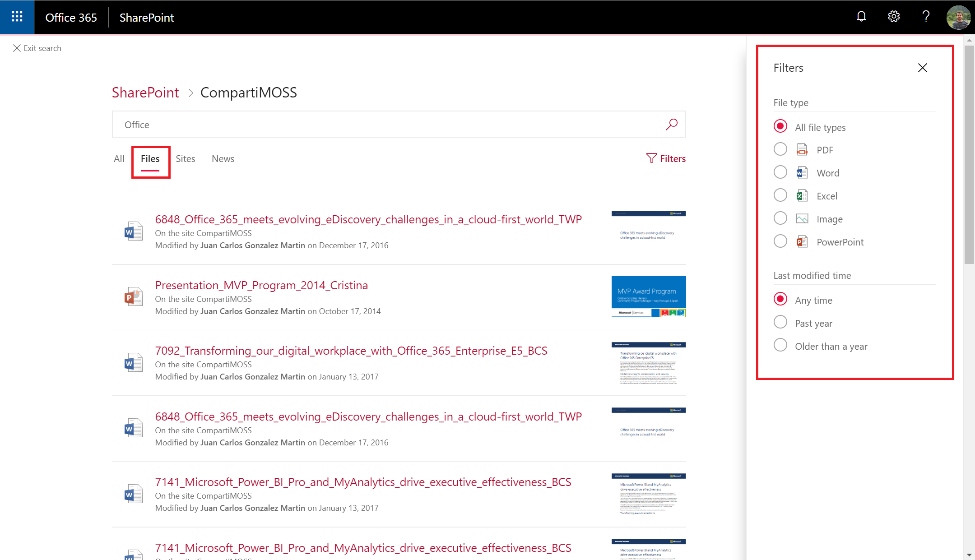Click the File type heading
Screen dimensions: 975x560
(791, 103)
